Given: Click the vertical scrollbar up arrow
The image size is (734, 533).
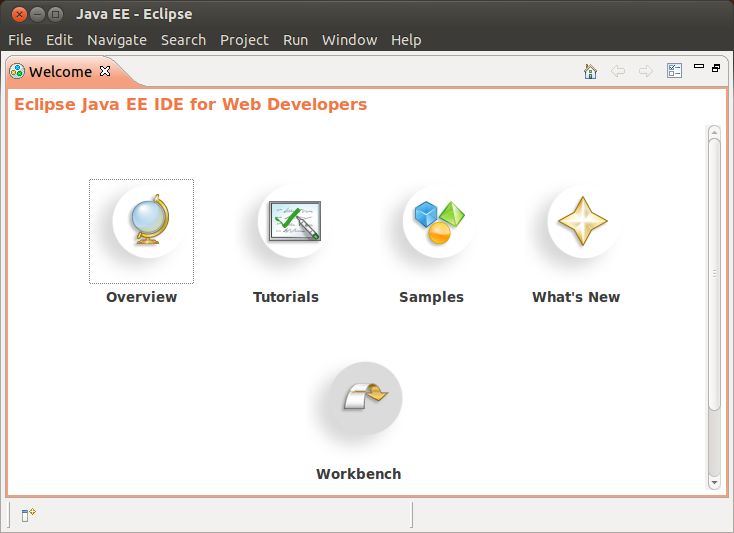Looking at the screenshot, I should point(714,132).
